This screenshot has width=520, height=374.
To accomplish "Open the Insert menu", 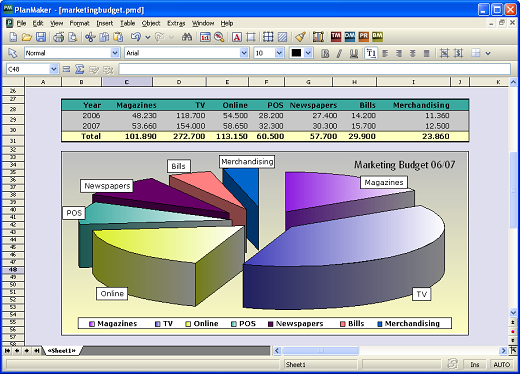I will (105, 23).
